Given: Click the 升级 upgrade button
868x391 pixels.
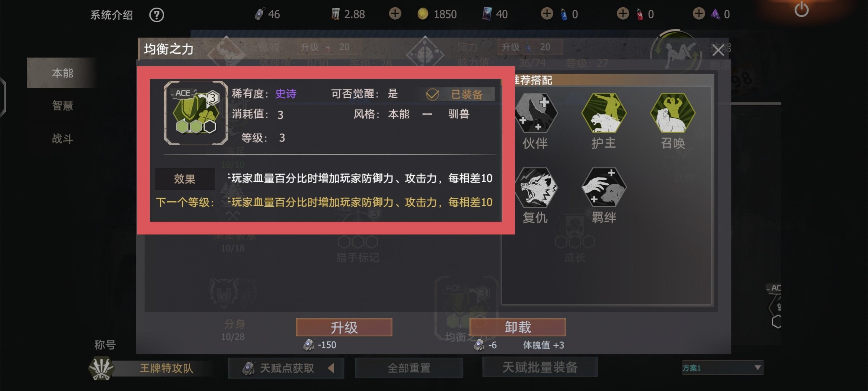Looking at the screenshot, I should coord(344,327).
